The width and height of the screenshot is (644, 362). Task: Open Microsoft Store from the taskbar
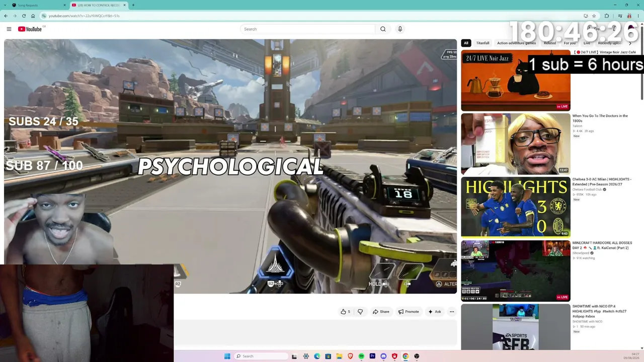(x=328, y=356)
